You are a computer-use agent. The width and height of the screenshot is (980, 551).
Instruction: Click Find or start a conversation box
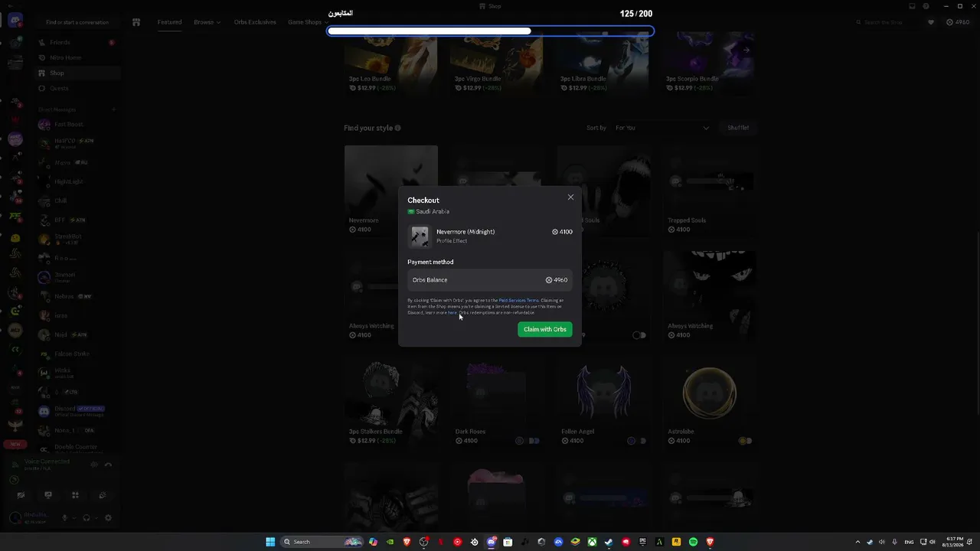click(77, 22)
